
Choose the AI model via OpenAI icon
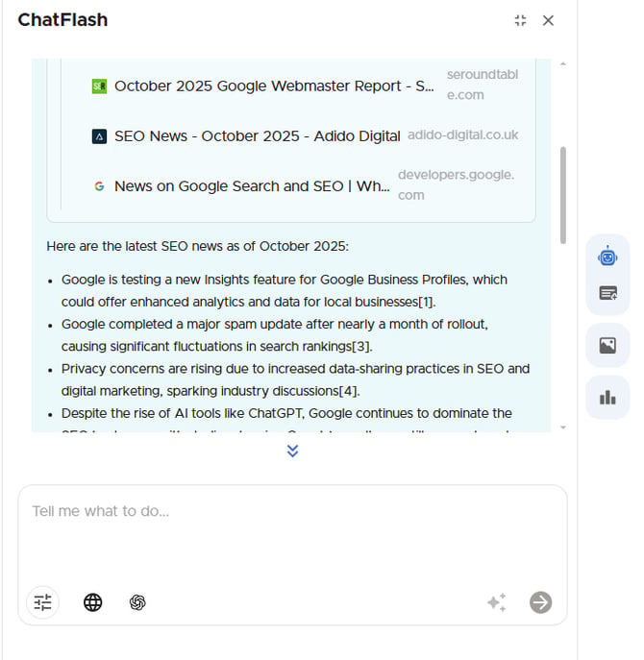click(137, 602)
